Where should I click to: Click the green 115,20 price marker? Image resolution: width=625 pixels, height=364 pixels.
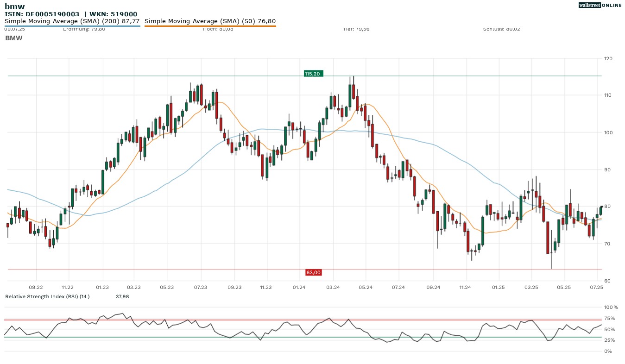tap(313, 74)
